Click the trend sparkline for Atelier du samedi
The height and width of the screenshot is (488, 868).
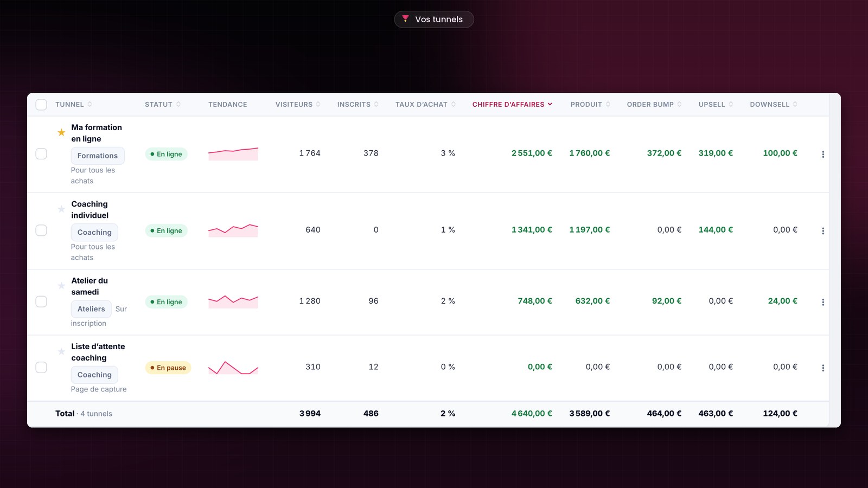[233, 302]
